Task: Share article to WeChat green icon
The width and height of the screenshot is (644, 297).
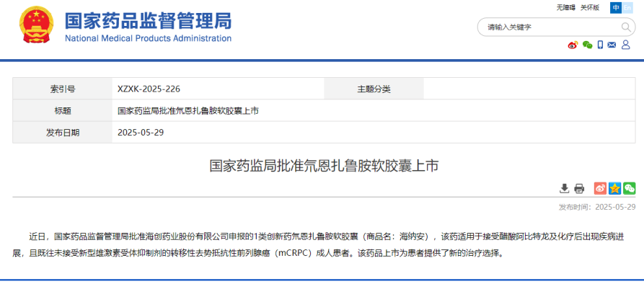Action: pos(629,188)
